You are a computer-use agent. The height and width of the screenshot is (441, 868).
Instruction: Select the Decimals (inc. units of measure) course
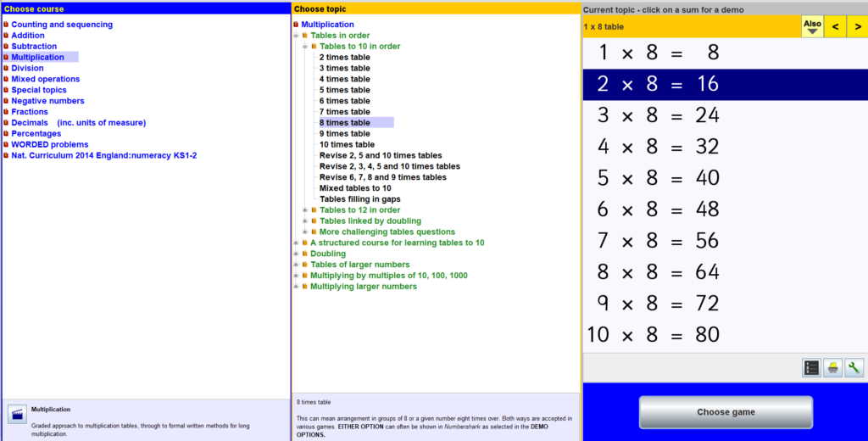point(79,123)
